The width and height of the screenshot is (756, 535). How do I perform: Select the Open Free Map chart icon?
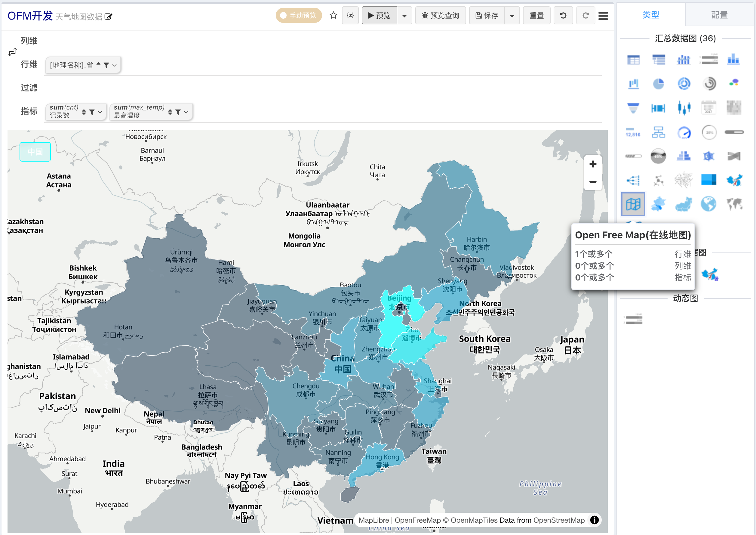point(633,204)
